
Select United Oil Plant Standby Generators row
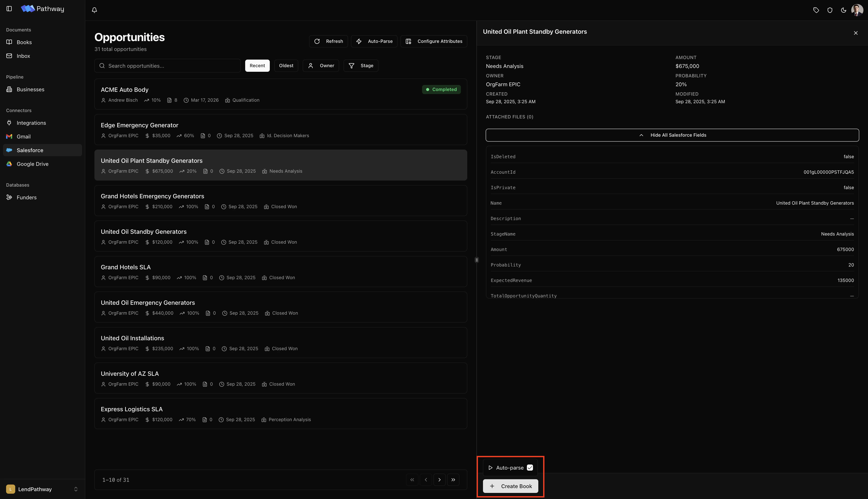pos(280,165)
